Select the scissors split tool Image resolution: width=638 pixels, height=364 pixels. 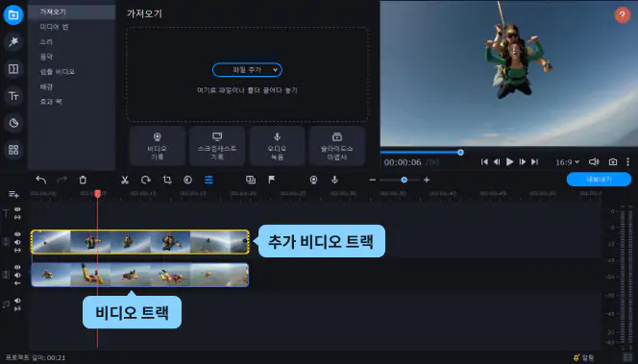click(125, 180)
